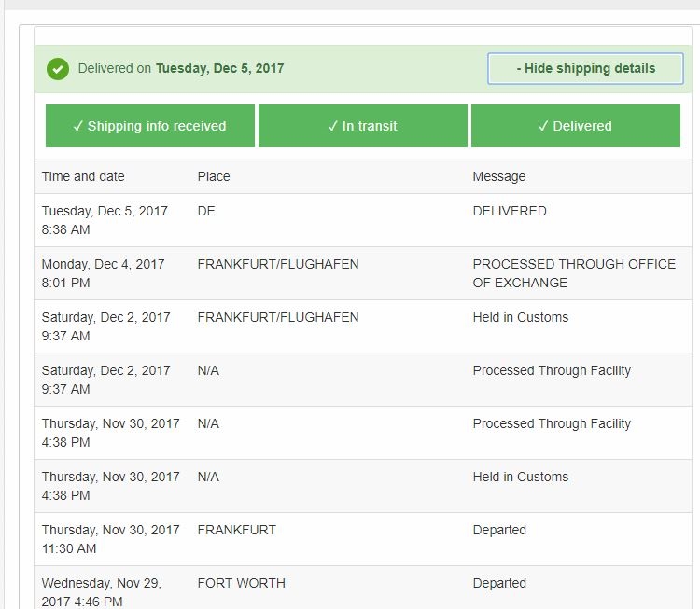The image size is (700, 609).
Task: Click the DELIVERED message row
Action: point(510,211)
